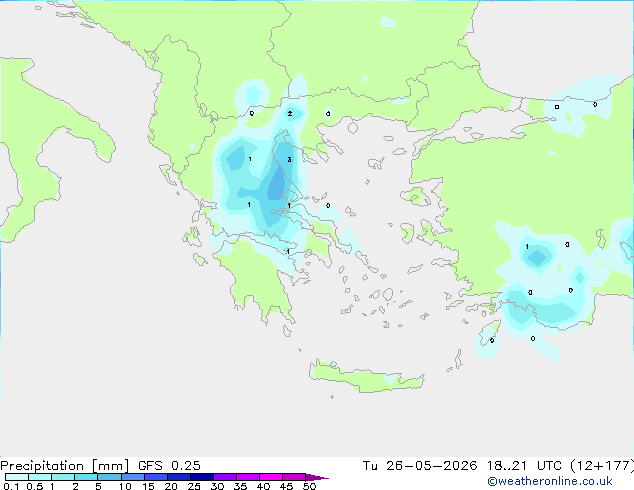Click the "25" legend scale label

[x=194, y=486]
